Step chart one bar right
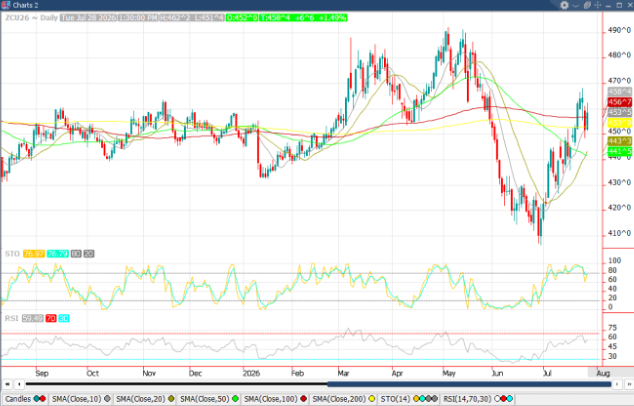634x406 pixels. coord(617,384)
